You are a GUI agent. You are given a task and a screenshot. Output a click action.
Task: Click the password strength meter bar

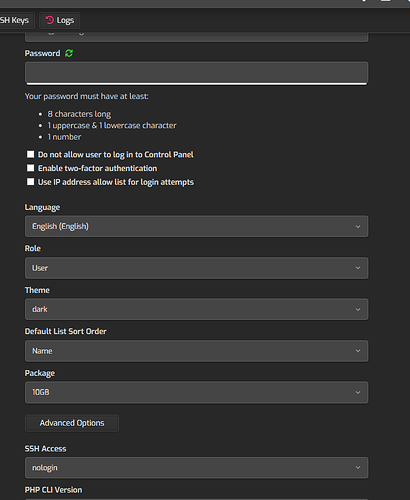point(196,83)
